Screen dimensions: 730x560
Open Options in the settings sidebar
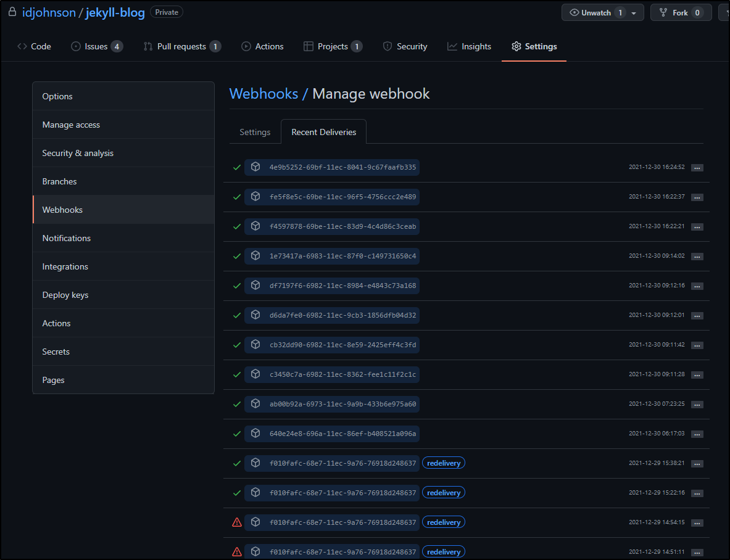[x=123, y=96]
